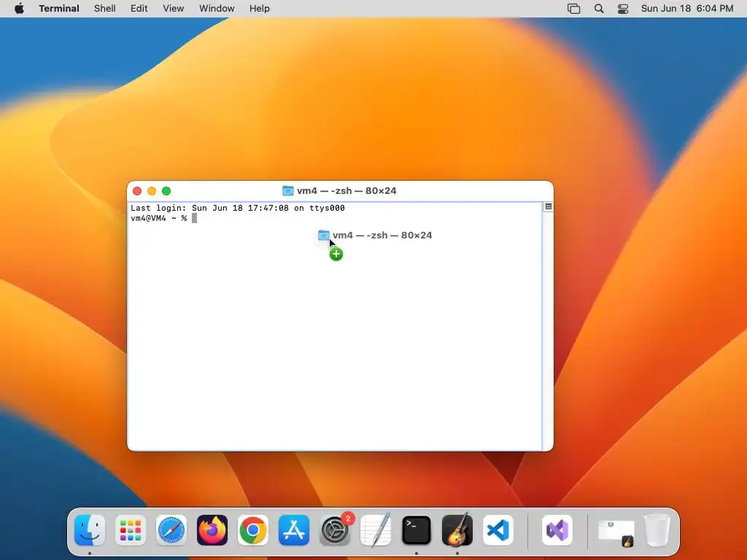
Task: Open the Shell menu
Action: (105, 9)
